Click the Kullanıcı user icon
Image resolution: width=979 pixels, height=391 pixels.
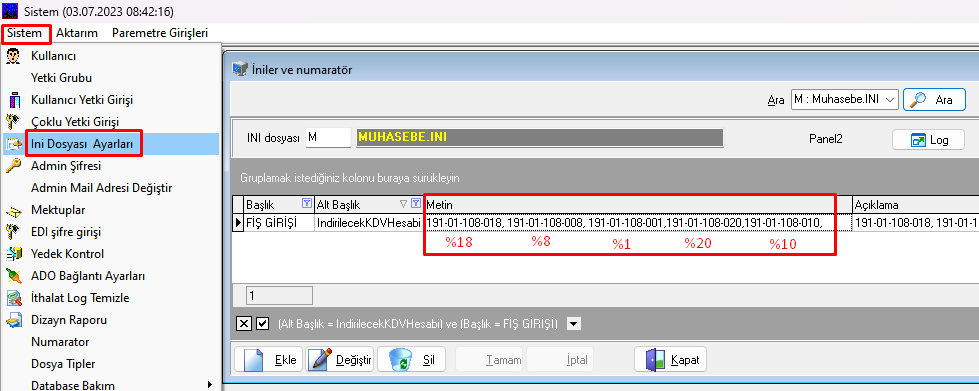(13, 56)
